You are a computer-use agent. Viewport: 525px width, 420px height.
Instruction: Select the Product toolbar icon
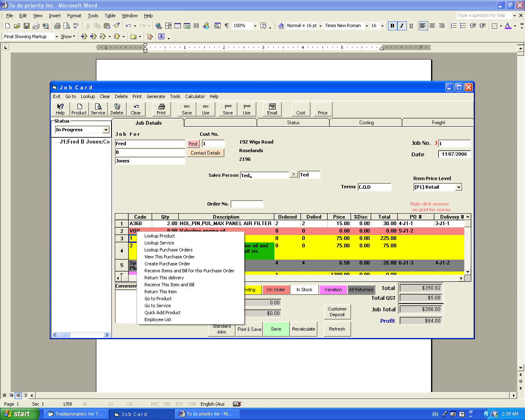[x=79, y=109]
